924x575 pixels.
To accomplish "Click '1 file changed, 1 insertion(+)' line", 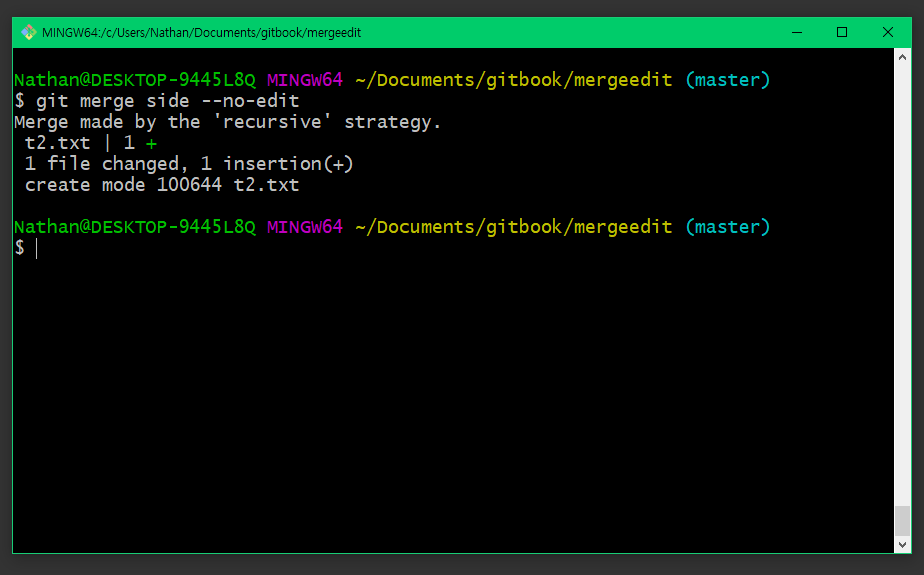I will click(x=189, y=163).
